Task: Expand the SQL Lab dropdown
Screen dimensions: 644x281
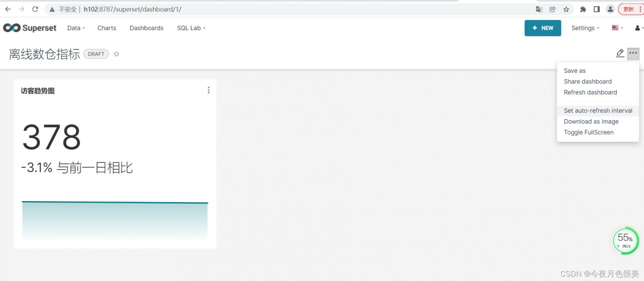Action: point(191,28)
